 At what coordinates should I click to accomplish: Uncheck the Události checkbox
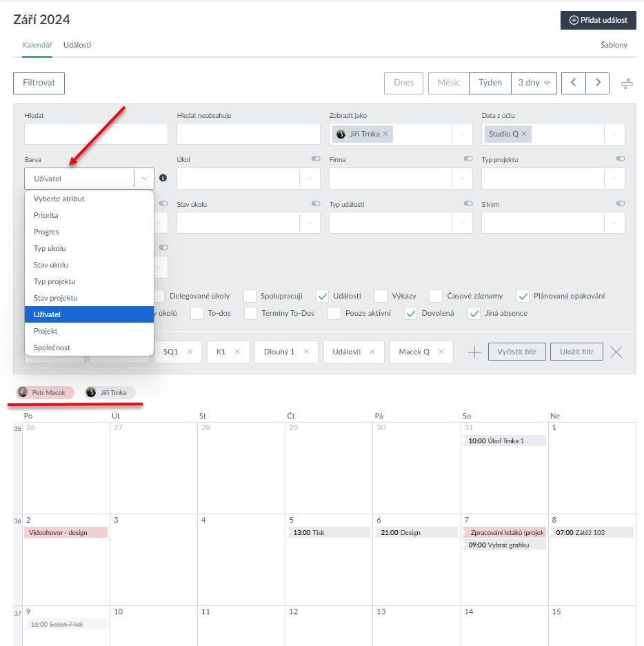323,296
